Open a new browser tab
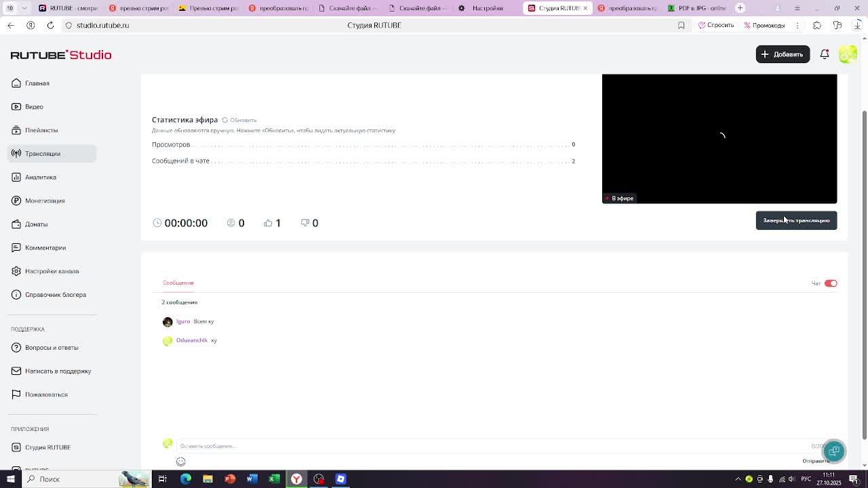 (740, 8)
